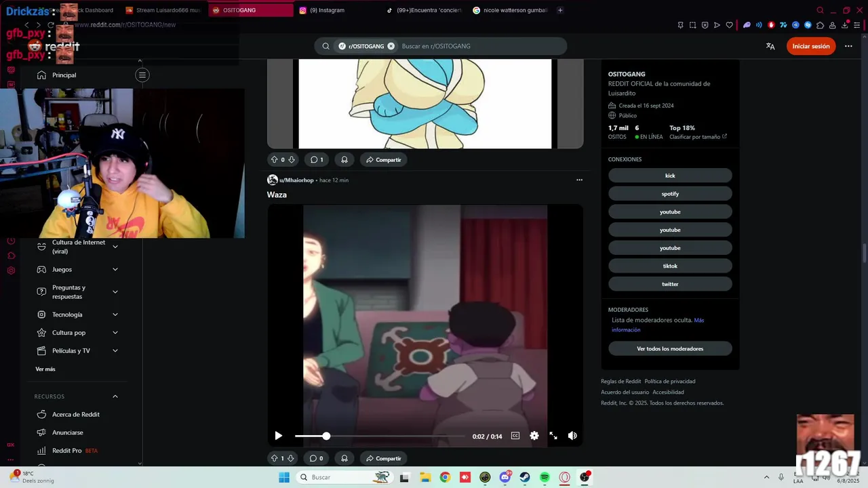This screenshot has width=868, height=488.
Task: Open Discord from the taskbar
Action: 505,477
